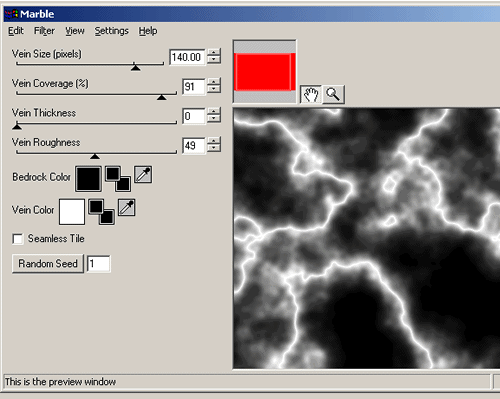The height and width of the screenshot is (399, 500).
Task: Click the Vein Size value field
Action: tap(187, 57)
